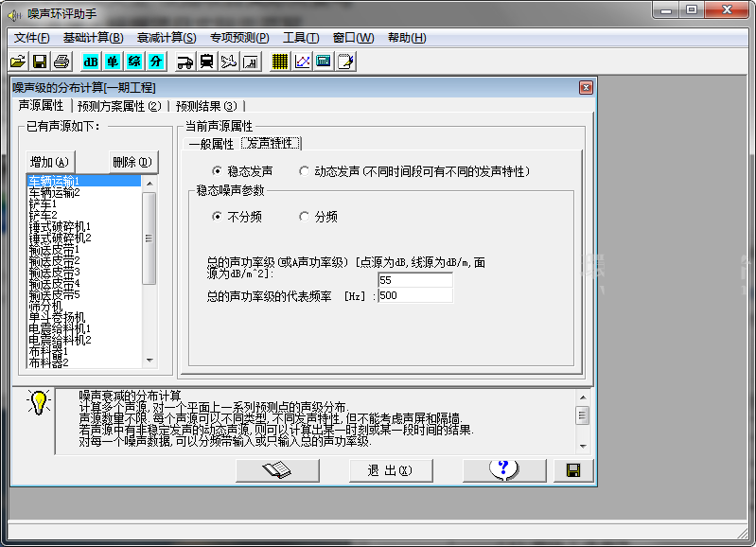Select 锤式破碎机2 in source list
The height and width of the screenshot is (547, 756).
coord(84,238)
